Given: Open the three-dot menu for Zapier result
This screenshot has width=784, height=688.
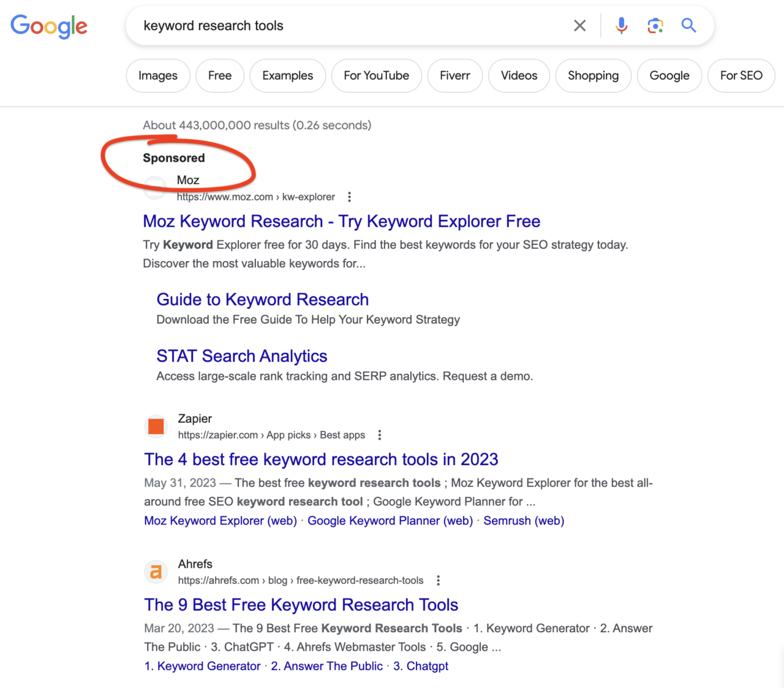Looking at the screenshot, I should point(380,435).
